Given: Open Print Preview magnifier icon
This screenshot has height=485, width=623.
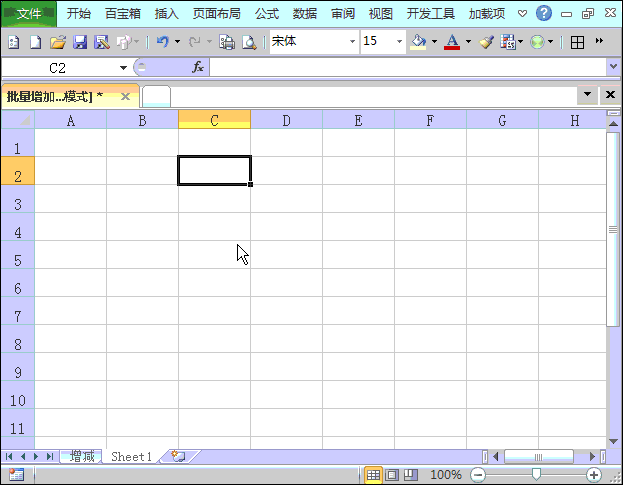Looking at the screenshot, I should (249, 42).
